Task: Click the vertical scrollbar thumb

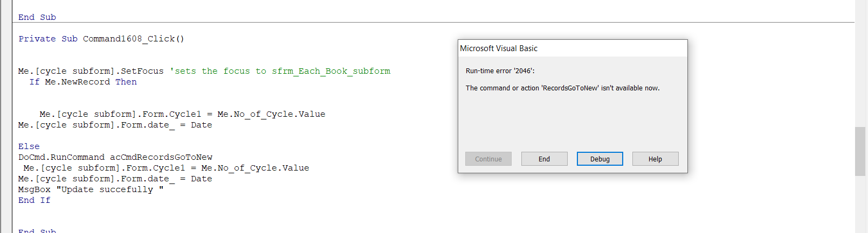Action: tap(860, 151)
